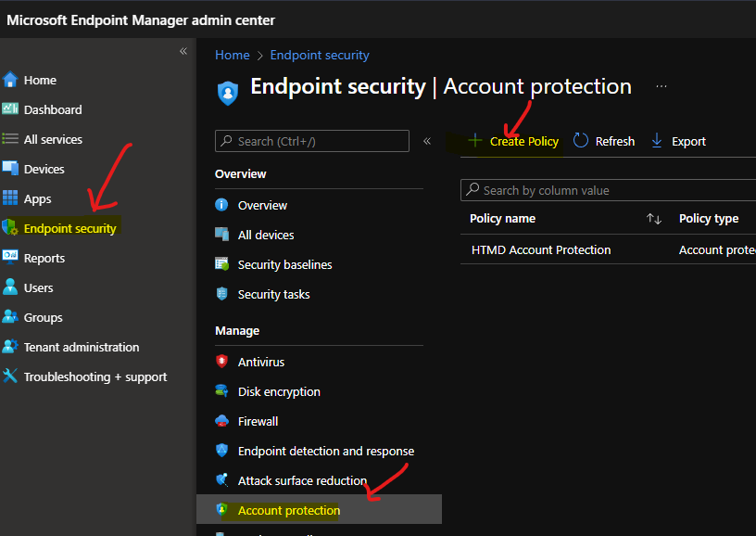
Task: Click the Reports icon in the sidebar
Action: [9, 258]
